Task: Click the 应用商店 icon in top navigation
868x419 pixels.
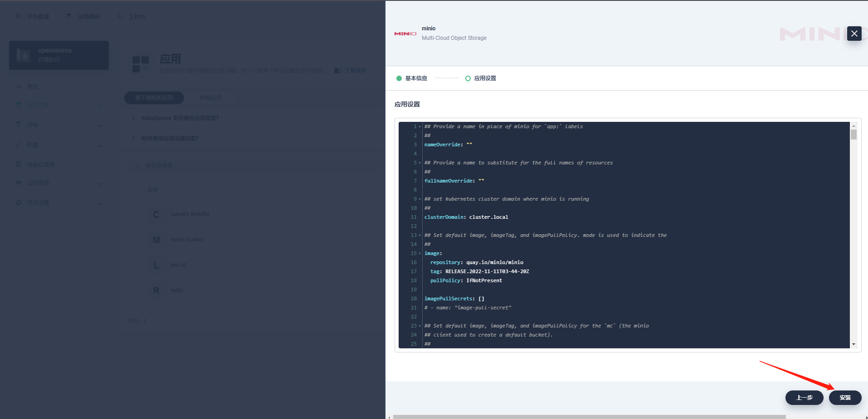Action: [x=69, y=16]
